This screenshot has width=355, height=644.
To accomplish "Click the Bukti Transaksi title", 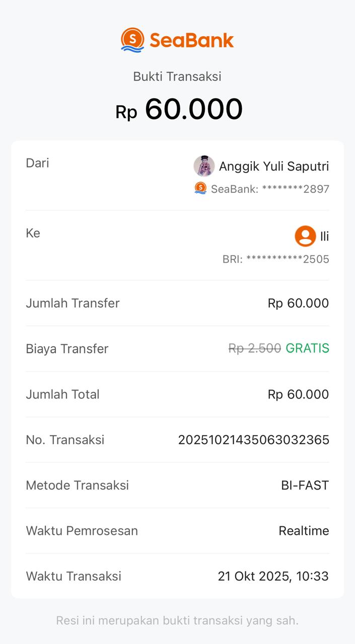I will click(x=177, y=76).
